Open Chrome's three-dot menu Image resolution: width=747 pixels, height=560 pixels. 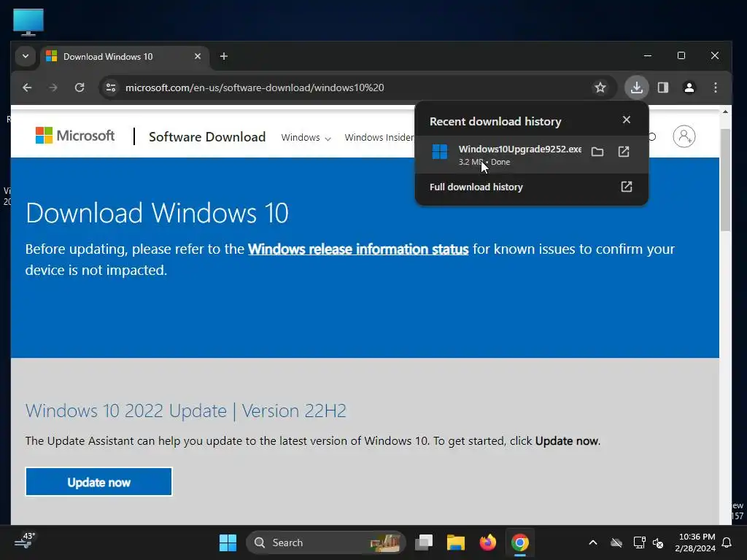[x=716, y=87]
